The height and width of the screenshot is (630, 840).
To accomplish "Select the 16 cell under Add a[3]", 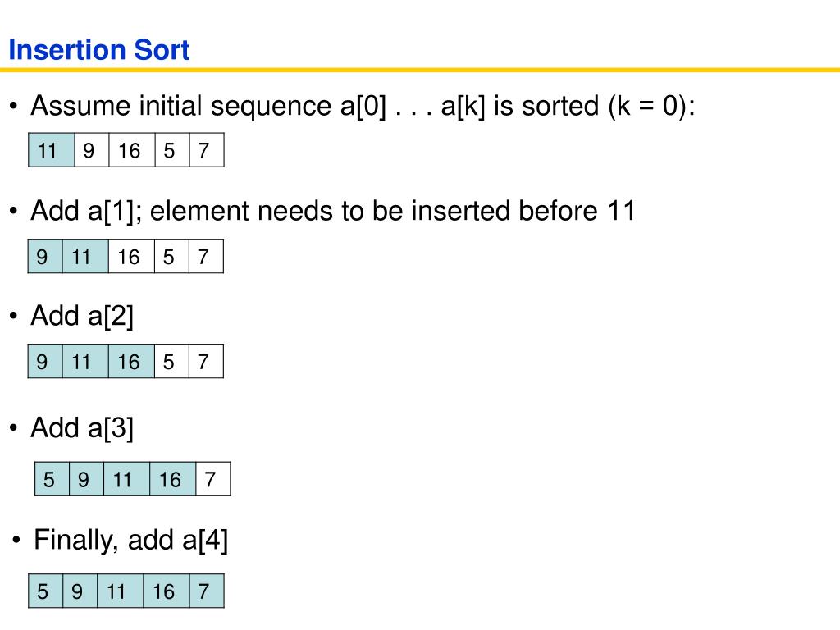I will (172, 479).
